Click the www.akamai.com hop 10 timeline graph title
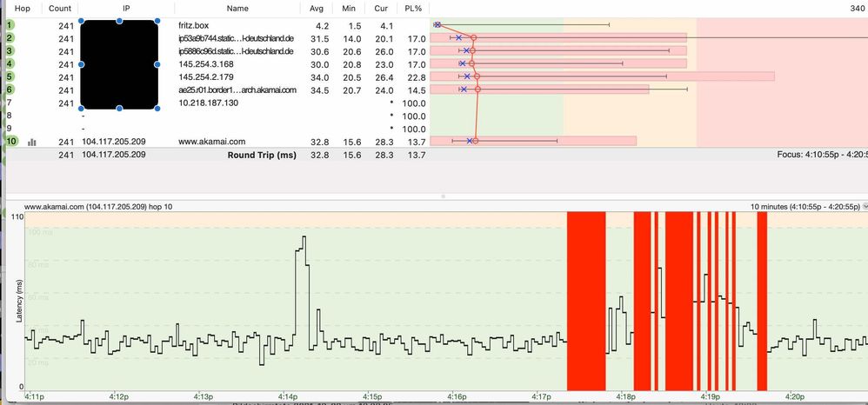 pos(98,206)
